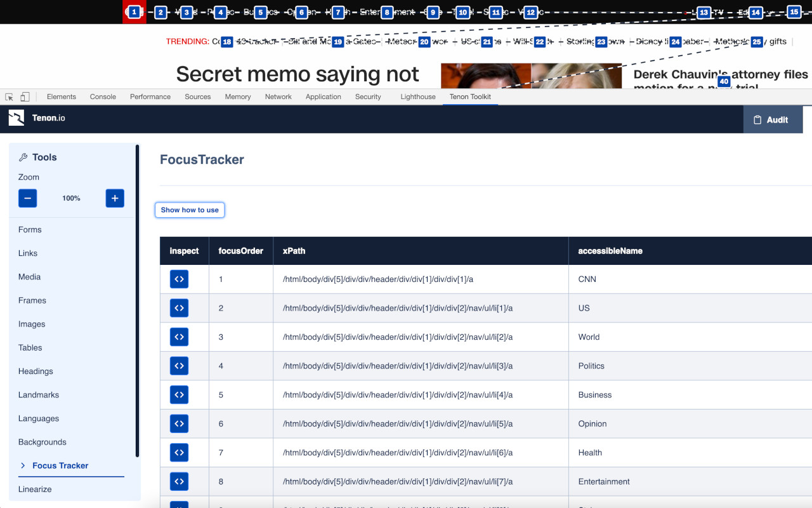Open the Media tool in sidebar
812x508 pixels.
(x=29, y=277)
